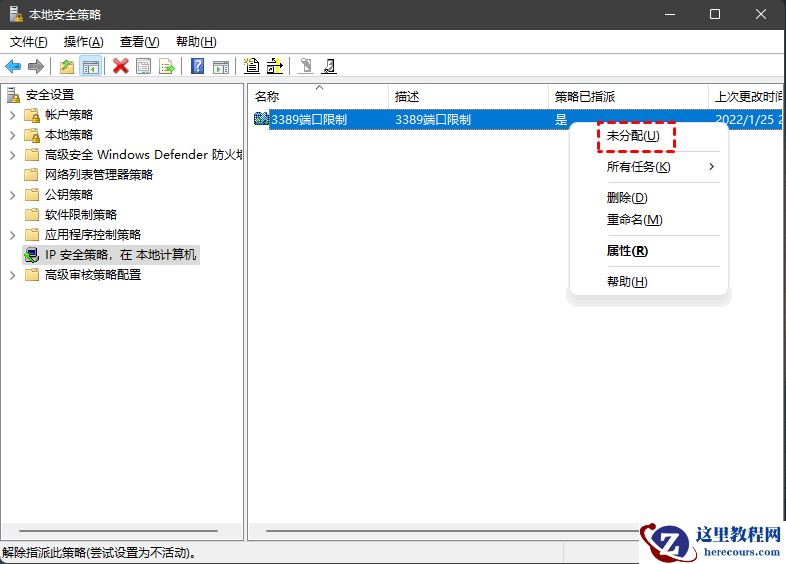Sort by the 策略已指派 column header
Image resolution: width=786 pixels, height=564 pixels.
(628, 96)
